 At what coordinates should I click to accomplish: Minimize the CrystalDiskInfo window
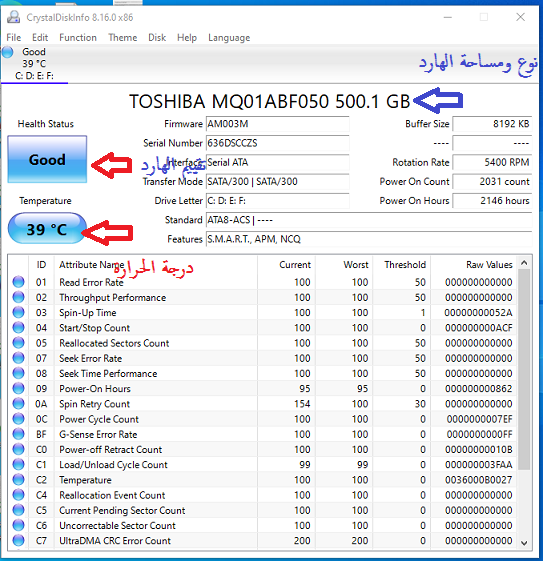pos(448,17)
